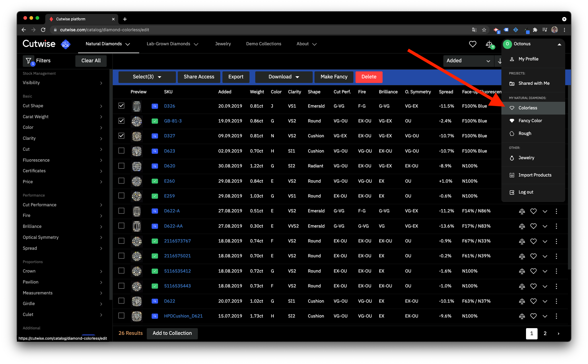The height and width of the screenshot is (364, 588).
Task: Click green status icon for E260
Action: pos(155,181)
